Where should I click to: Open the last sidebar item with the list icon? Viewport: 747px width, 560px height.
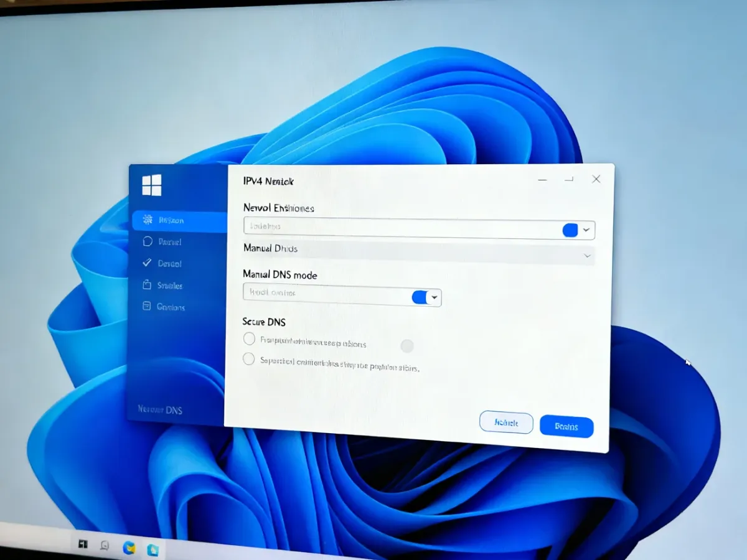(x=164, y=307)
